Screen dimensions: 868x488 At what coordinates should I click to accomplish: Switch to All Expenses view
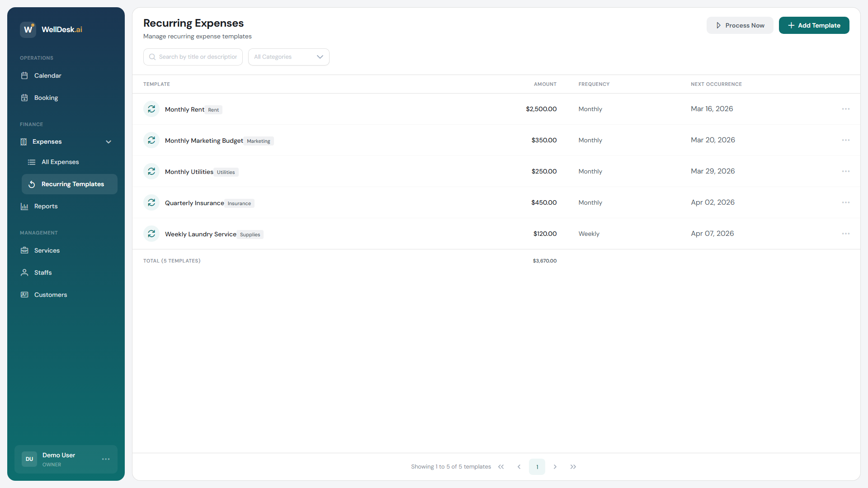[x=60, y=162]
